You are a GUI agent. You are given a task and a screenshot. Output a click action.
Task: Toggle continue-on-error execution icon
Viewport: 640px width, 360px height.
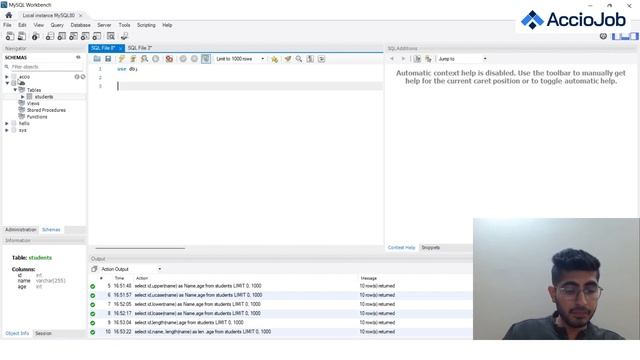pyautogui.click(x=169, y=59)
